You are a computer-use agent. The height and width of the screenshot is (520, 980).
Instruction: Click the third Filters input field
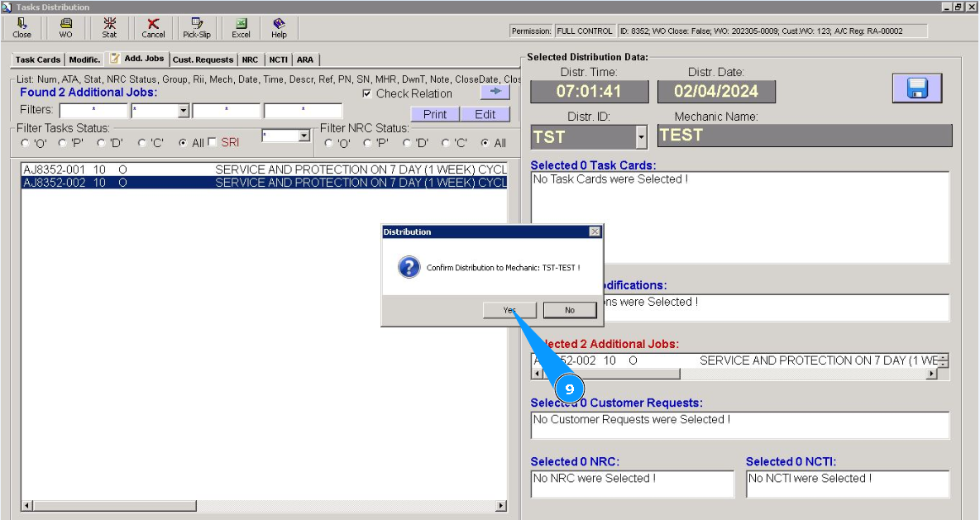227,112
